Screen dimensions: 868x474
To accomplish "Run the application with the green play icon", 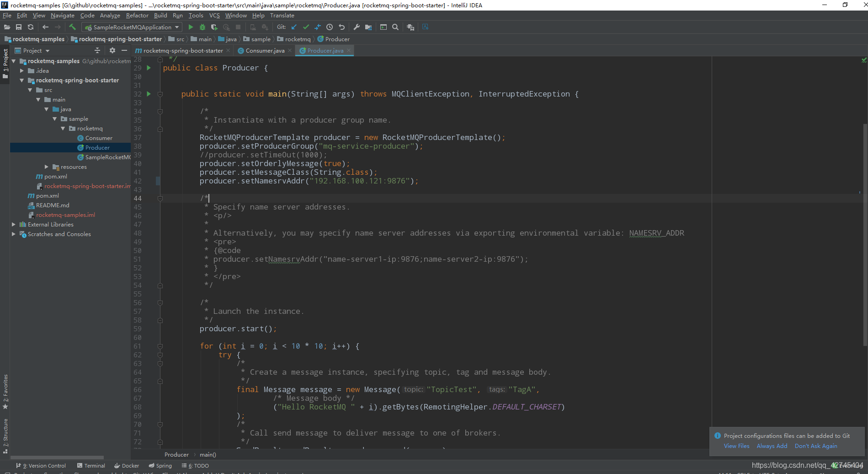I will [x=191, y=27].
